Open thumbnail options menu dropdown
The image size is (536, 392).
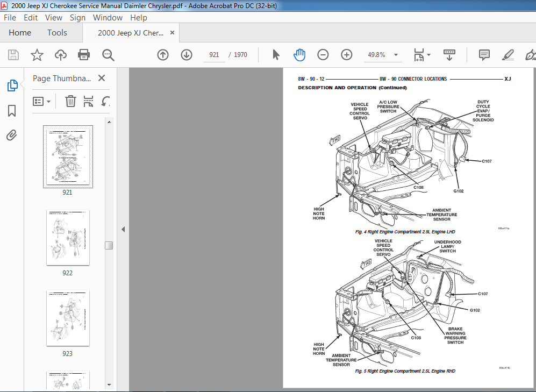pyautogui.click(x=41, y=101)
